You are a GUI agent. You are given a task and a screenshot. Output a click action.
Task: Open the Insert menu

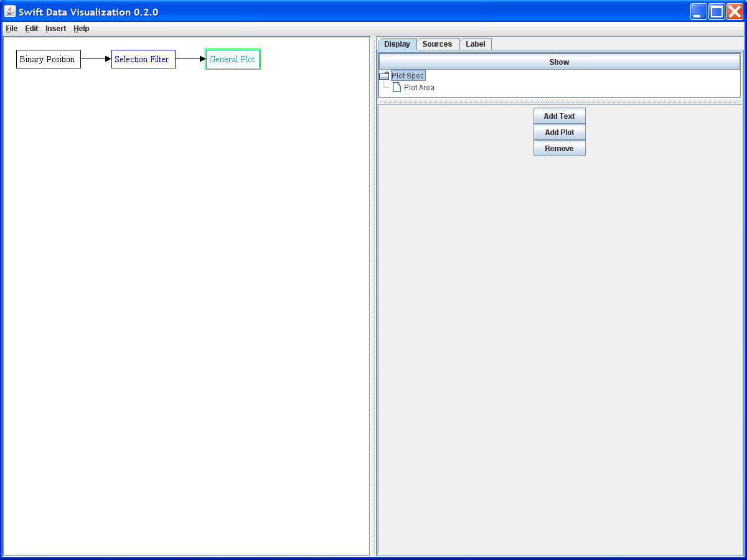[55, 29]
